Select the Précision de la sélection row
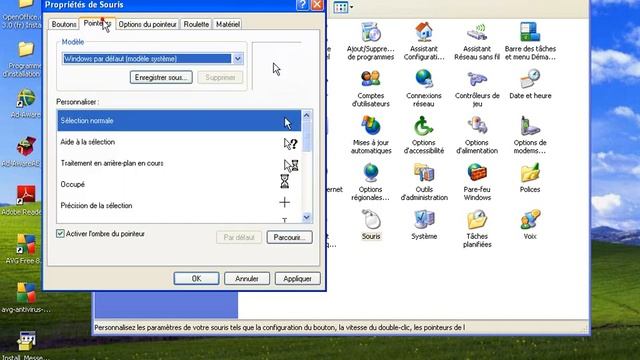 coord(179,205)
